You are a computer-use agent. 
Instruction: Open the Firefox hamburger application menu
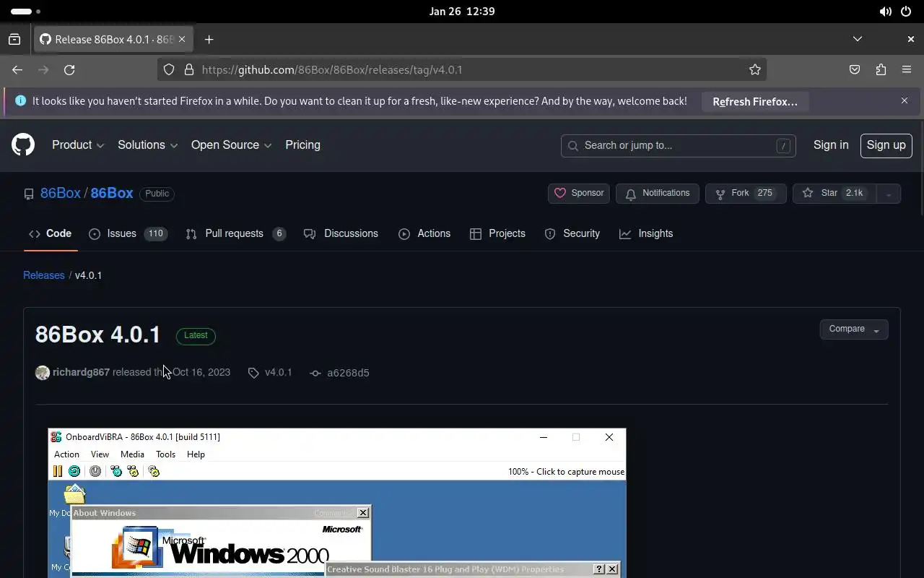[x=907, y=69]
